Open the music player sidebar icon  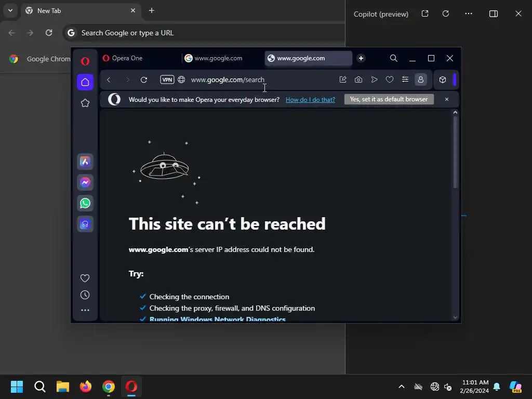pyautogui.click(x=85, y=224)
